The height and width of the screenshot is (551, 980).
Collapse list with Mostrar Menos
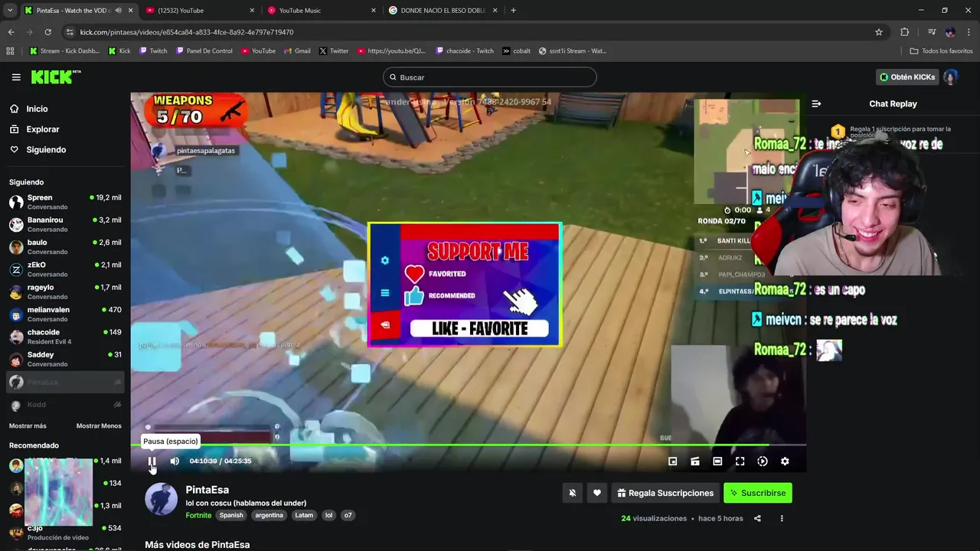tap(99, 426)
